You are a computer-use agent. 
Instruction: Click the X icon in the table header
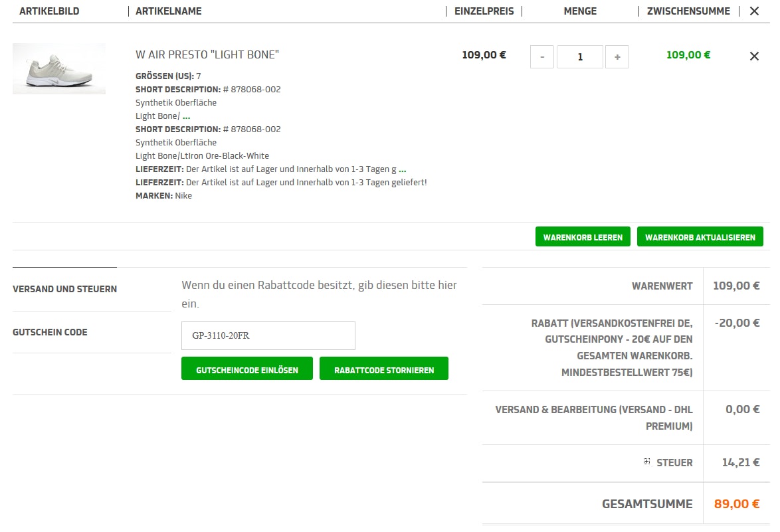click(754, 11)
